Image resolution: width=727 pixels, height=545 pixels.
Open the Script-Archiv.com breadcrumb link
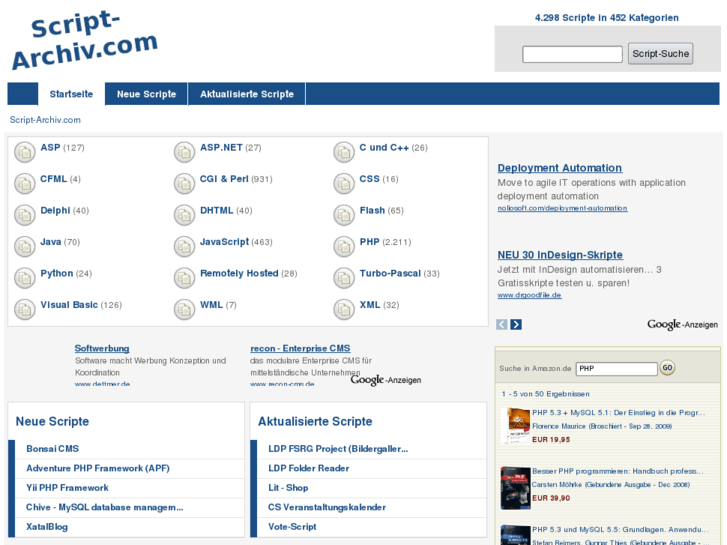point(45,120)
